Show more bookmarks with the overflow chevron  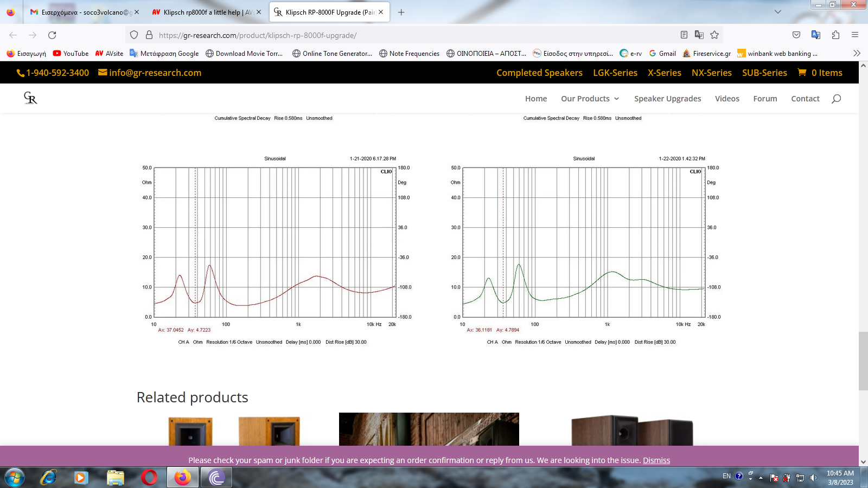(x=857, y=53)
